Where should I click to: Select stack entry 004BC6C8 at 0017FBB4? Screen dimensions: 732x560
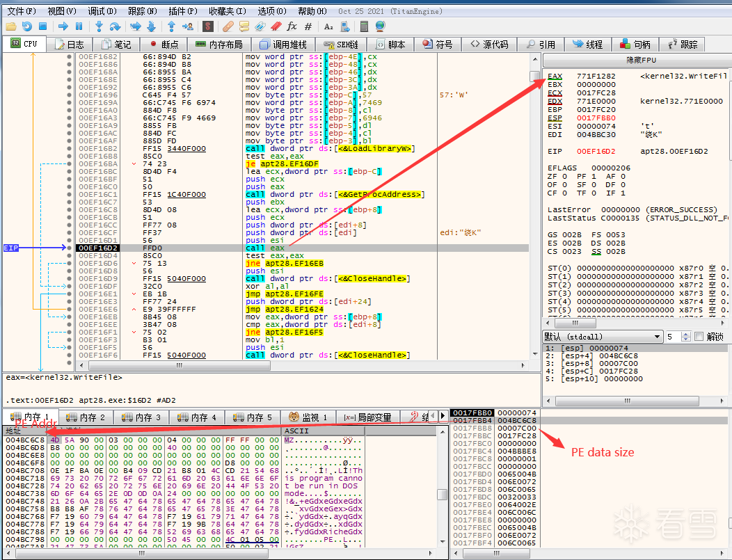point(517,420)
